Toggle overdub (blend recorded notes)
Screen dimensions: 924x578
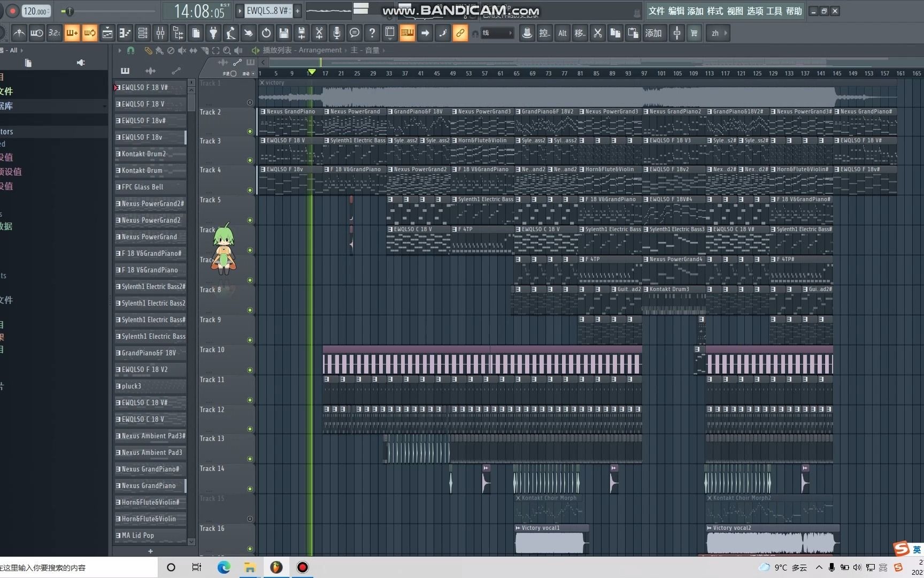point(72,33)
